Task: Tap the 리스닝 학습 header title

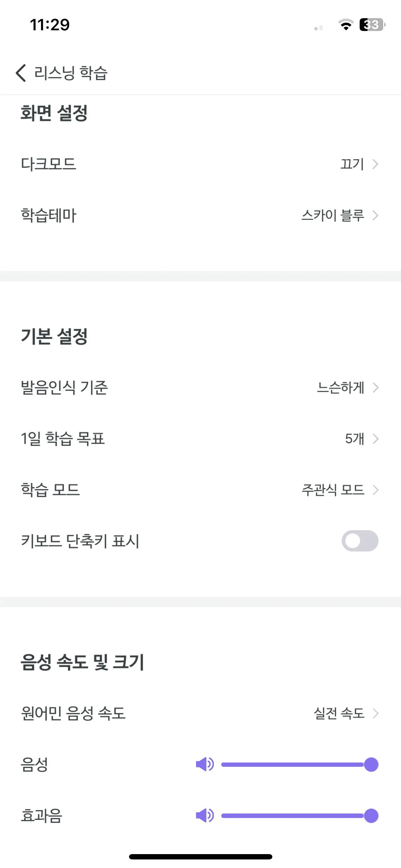Action: [x=71, y=73]
